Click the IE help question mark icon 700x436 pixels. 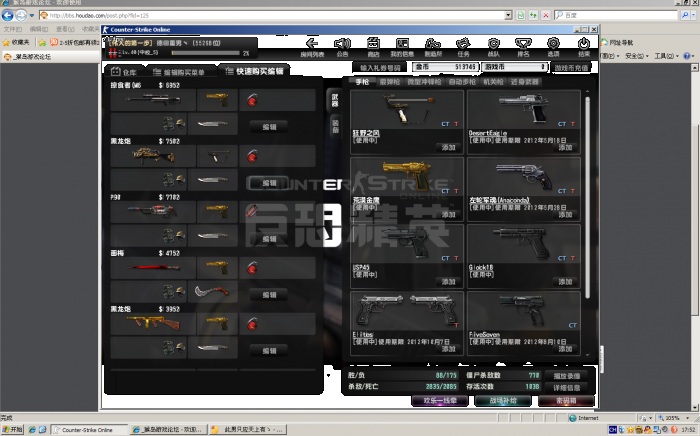coord(687,56)
